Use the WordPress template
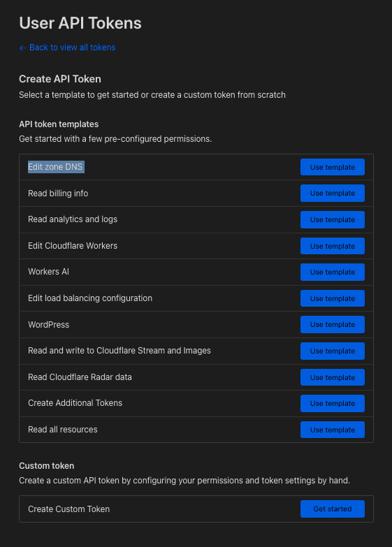 point(333,324)
